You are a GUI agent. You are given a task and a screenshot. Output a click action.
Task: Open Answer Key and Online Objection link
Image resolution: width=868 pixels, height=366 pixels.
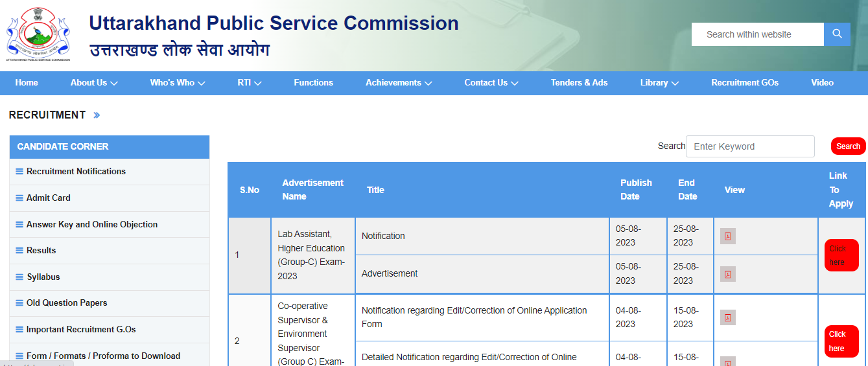(92, 225)
